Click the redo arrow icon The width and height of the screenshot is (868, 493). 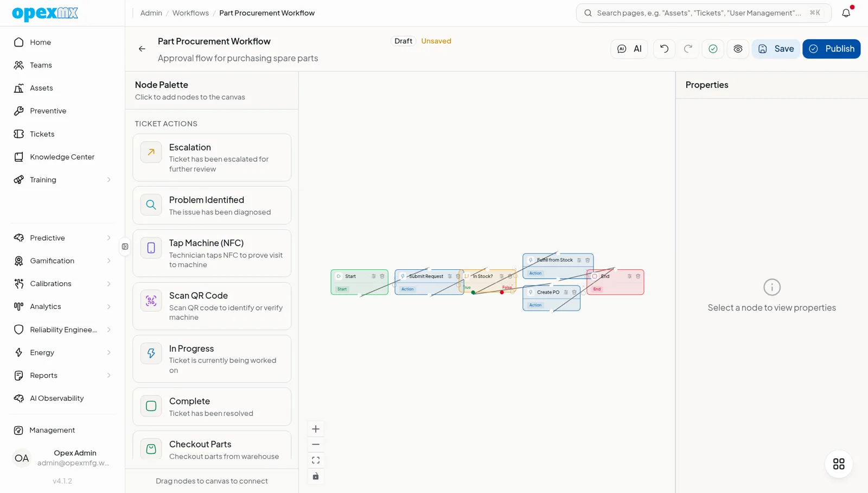688,49
